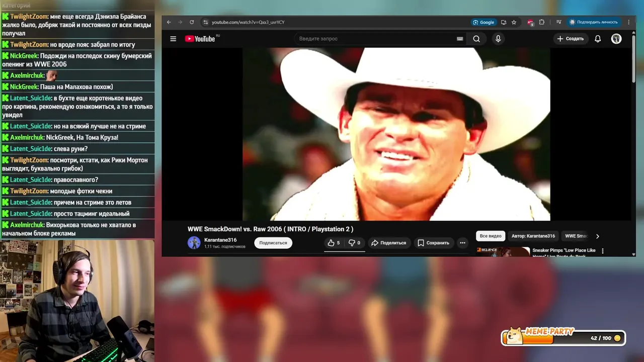Viewport: 644px width, 362px height.
Task: Click install app icon in address bar
Action: click(x=504, y=22)
